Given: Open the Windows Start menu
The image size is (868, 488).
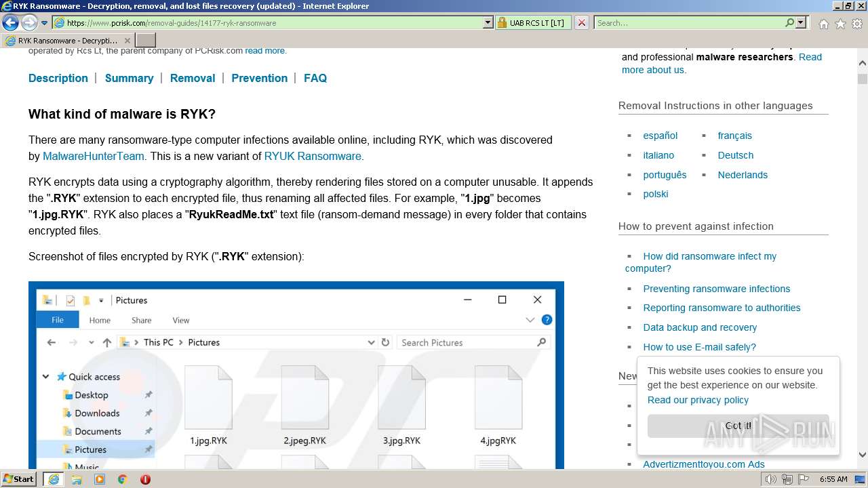Looking at the screenshot, I should [19, 479].
